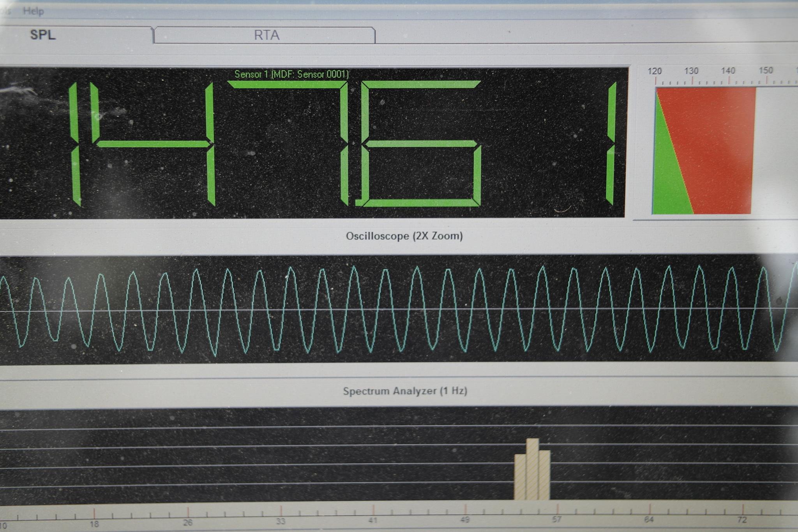Click the Oscilloscope (2X Zoom) heading
Screen dimensions: 798x532
[x=404, y=236]
